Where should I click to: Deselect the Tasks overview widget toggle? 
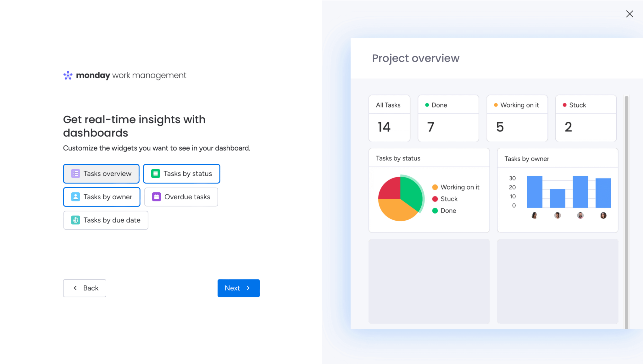point(101,174)
